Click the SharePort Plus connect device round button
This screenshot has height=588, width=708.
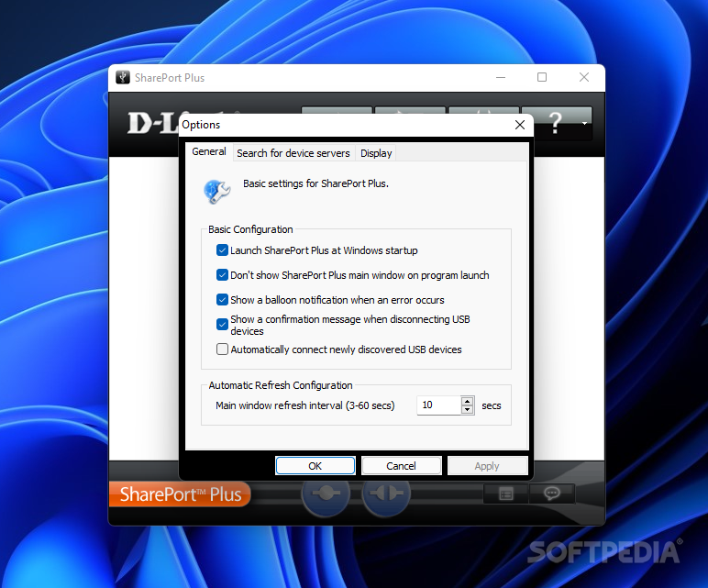pos(326,494)
